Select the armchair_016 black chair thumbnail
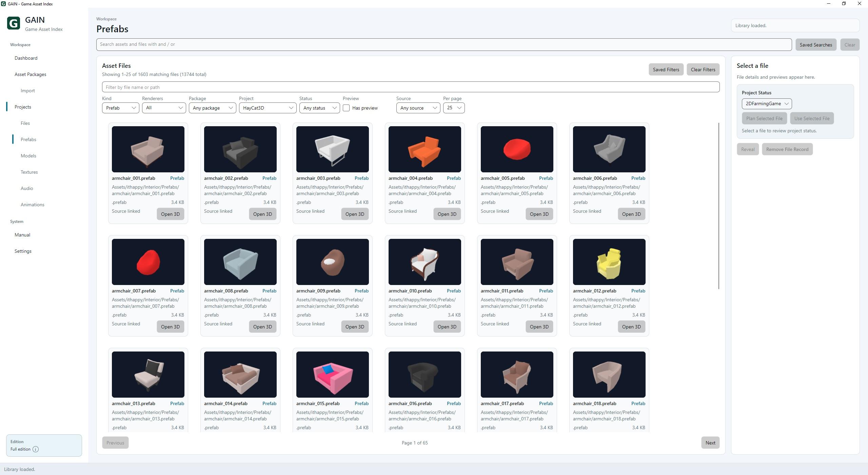The image size is (868, 475). (x=425, y=375)
